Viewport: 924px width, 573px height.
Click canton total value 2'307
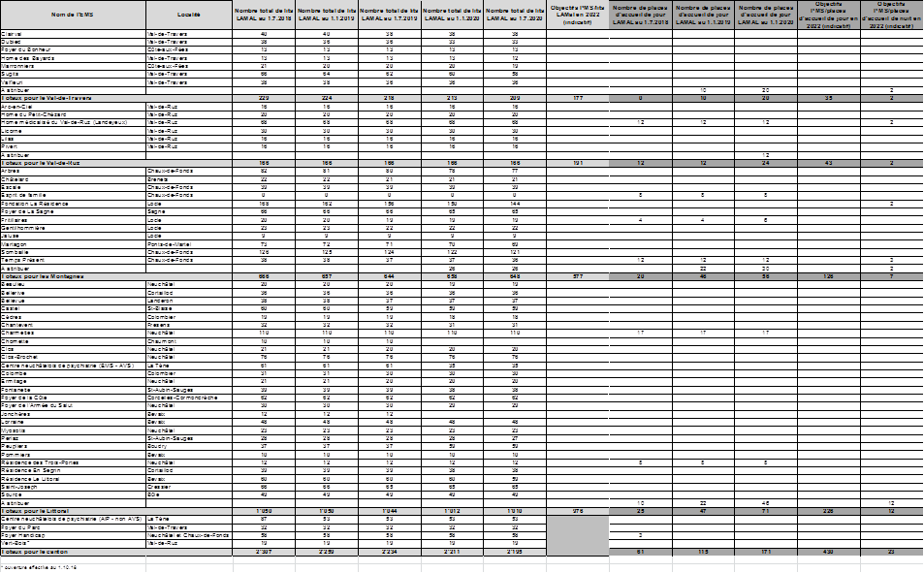[x=264, y=551]
